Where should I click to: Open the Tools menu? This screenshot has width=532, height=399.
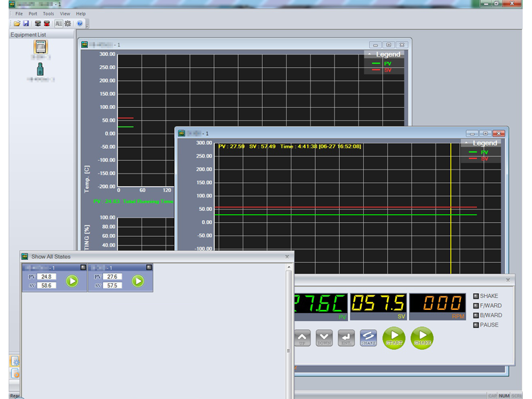[47, 13]
